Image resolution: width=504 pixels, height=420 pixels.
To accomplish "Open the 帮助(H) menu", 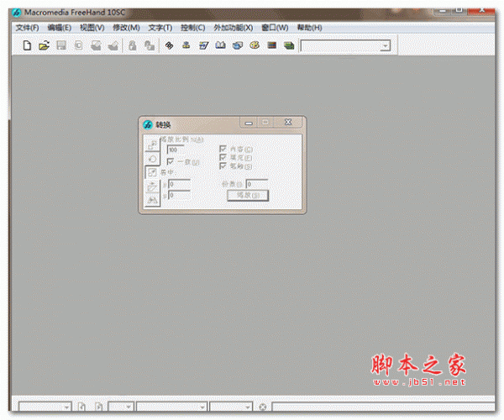I will 309,28.
